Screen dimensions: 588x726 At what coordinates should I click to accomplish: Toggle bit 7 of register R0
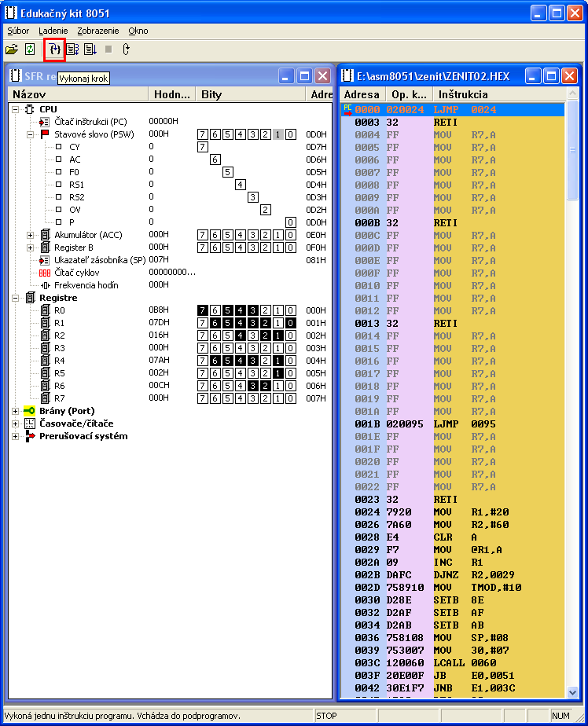pos(203,310)
